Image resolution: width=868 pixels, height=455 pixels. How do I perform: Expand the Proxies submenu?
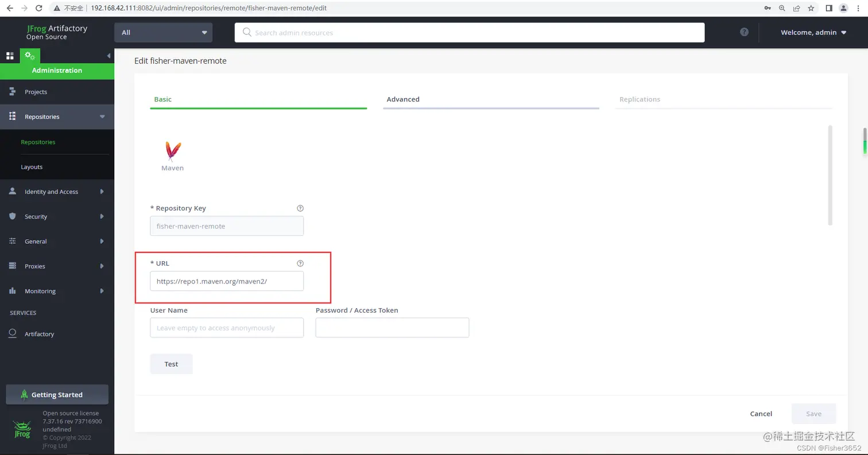102,266
